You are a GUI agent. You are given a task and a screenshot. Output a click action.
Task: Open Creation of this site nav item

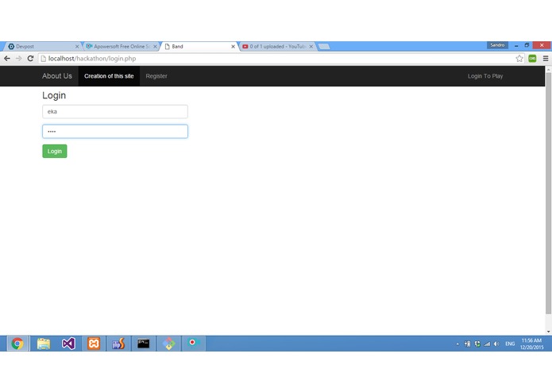[109, 76]
